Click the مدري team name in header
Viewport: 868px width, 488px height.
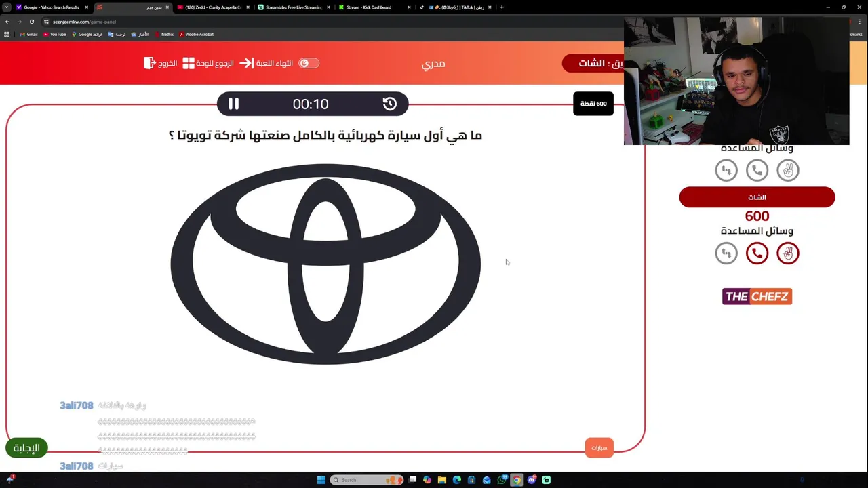tap(433, 64)
